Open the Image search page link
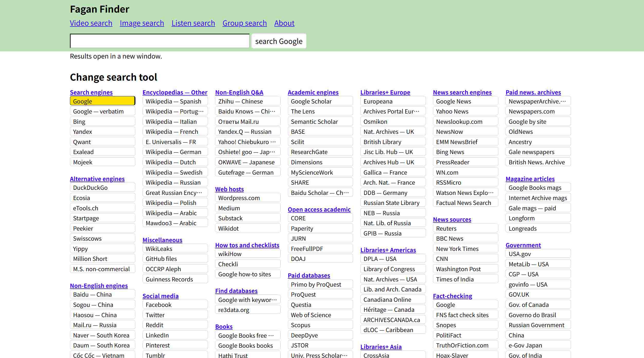The image size is (644, 358). click(142, 23)
